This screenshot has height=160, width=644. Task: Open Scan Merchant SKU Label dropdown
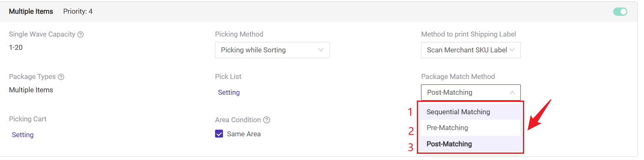471,50
